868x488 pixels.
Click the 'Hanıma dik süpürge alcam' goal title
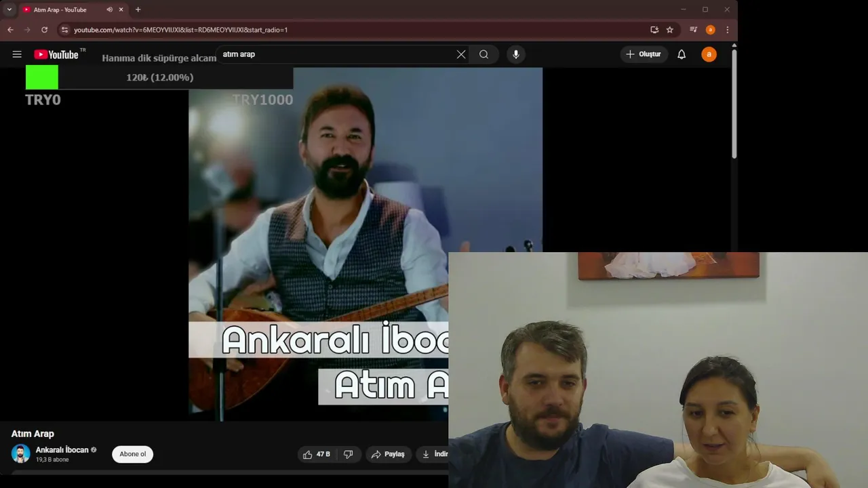click(159, 58)
